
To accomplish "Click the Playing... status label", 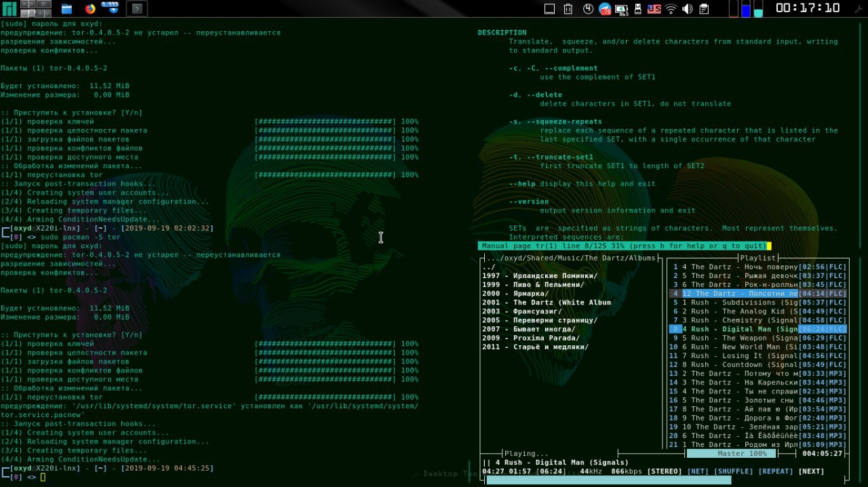I will [x=527, y=453].
